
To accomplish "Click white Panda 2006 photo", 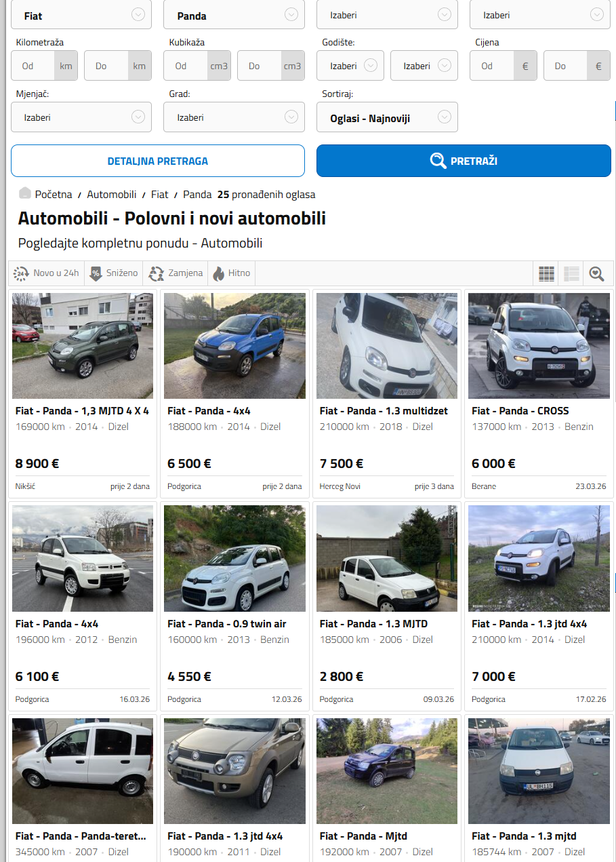I will [387, 558].
